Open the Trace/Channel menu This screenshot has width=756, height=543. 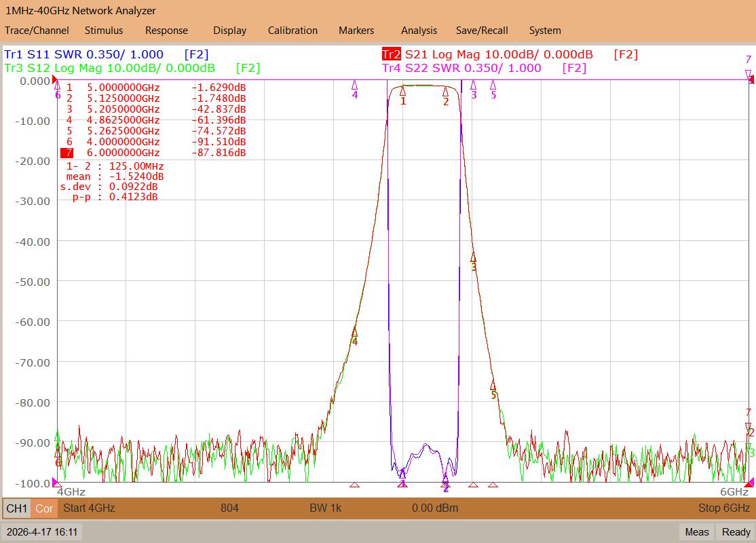pos(37,31)
